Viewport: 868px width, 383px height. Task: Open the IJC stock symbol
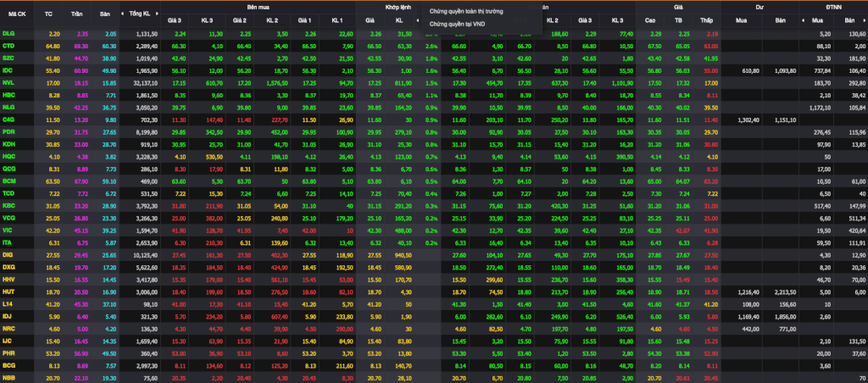click(7, 340)
